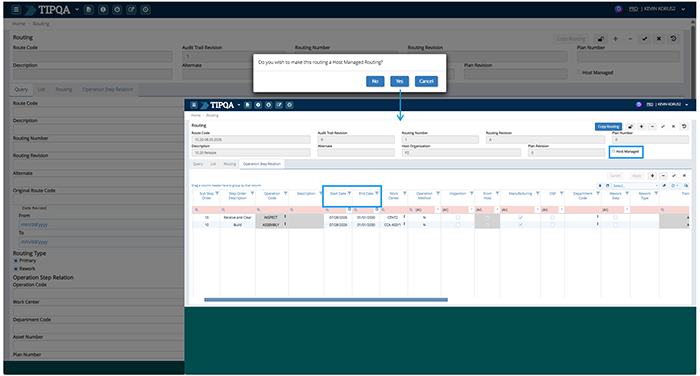Select the Primary routing type radio
Screen dimensions: 700x376
[16, 260]
